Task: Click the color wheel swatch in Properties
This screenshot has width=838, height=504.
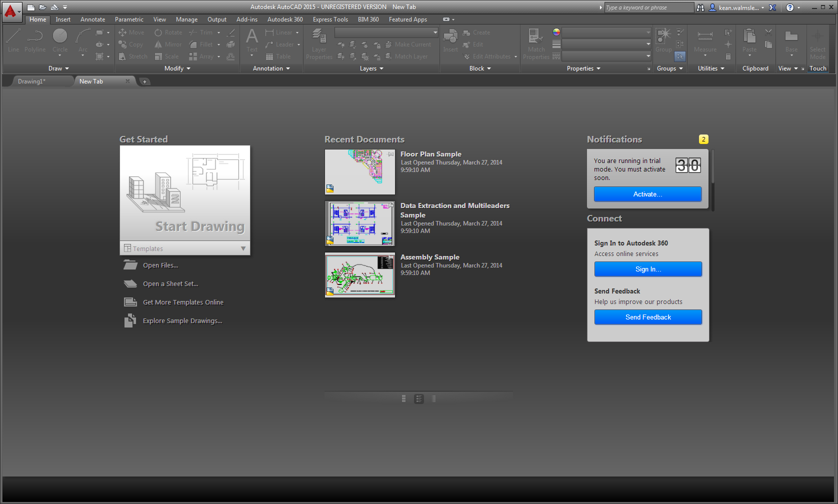Action: [556, 32]
